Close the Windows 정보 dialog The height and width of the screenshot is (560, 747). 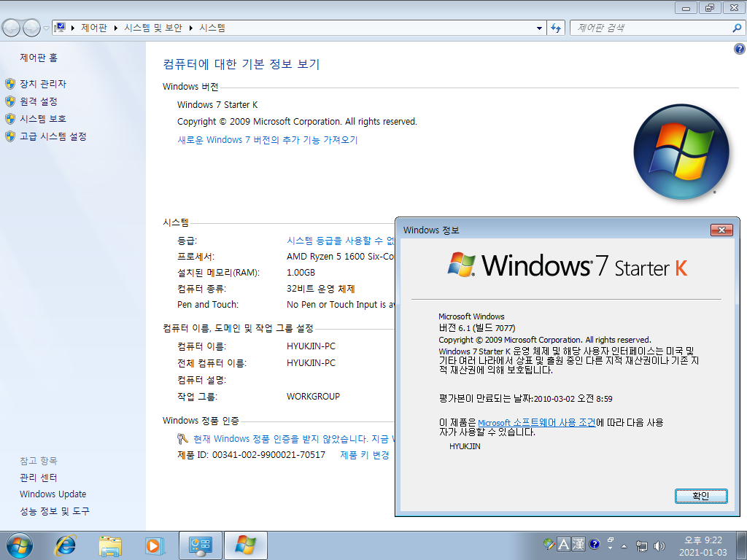[721, 230]
